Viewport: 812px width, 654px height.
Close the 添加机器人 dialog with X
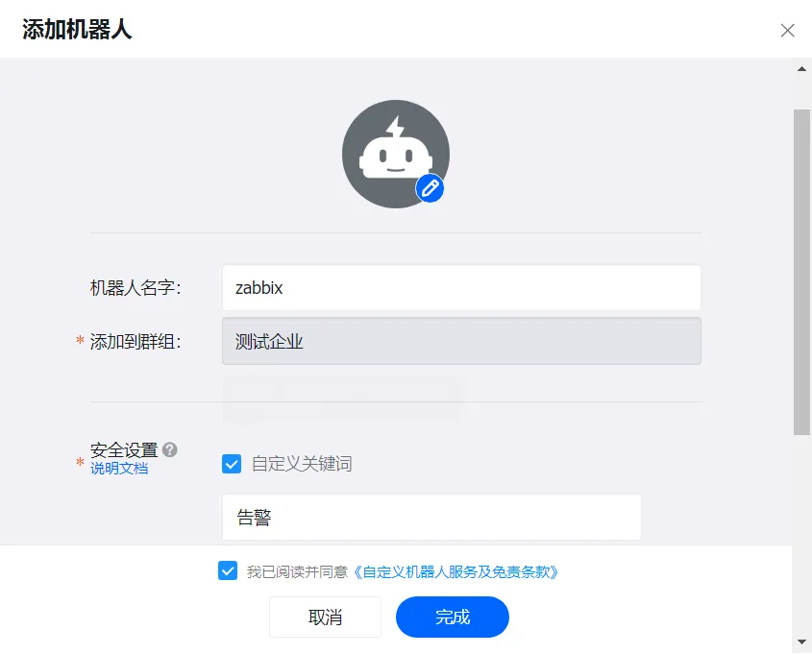click(x=787, y=30)
